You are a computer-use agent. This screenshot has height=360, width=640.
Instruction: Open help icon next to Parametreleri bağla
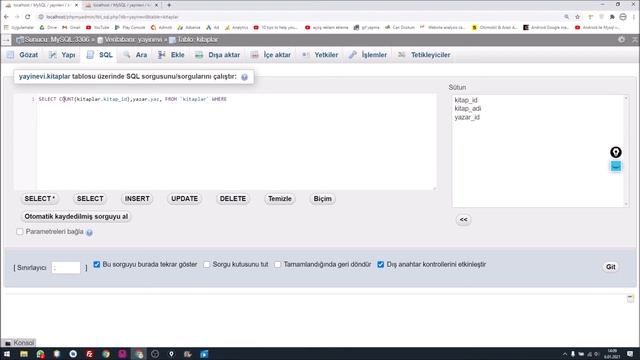click(89, 232)
